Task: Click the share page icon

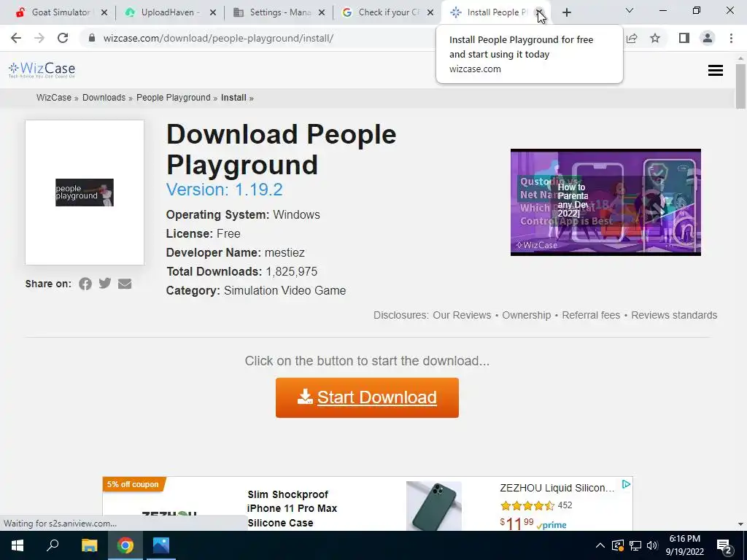Action: 632,38
